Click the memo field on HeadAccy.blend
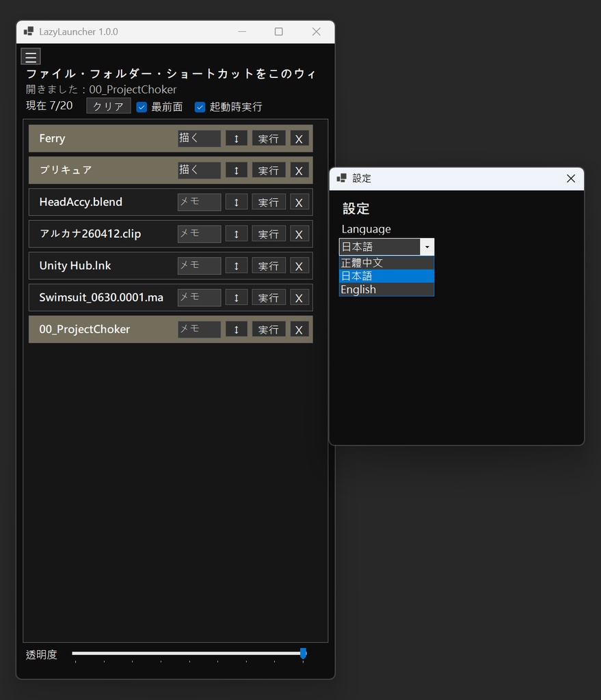 click(198, 202)
